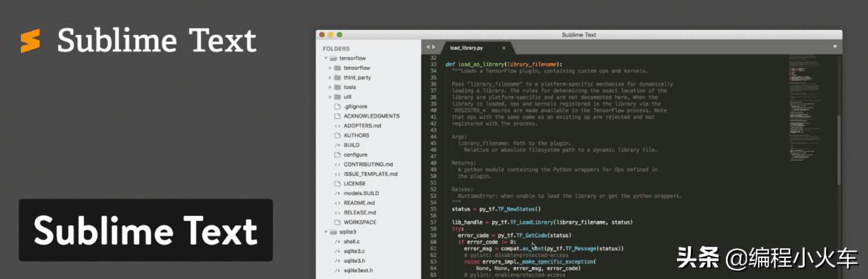This screenshot has height=279, width=868.
Task: Click the sqlite3 folder icon
Action: (x=333, y=231)
